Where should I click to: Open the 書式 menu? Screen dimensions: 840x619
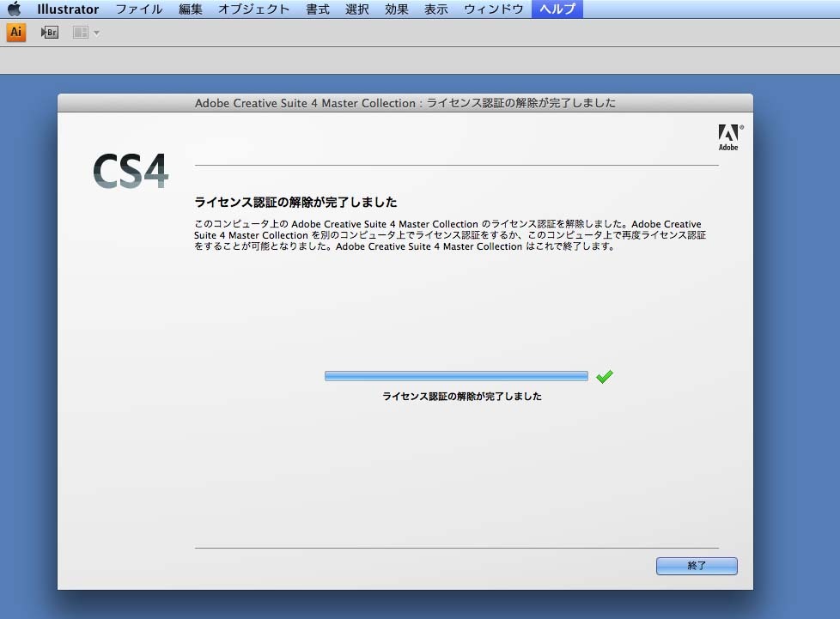click(317, 9)
